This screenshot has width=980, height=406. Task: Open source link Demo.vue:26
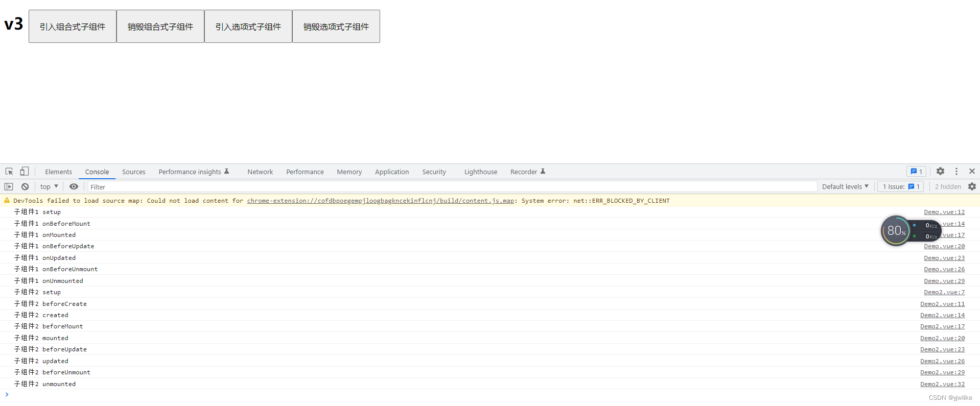click(x=944, y=269)
